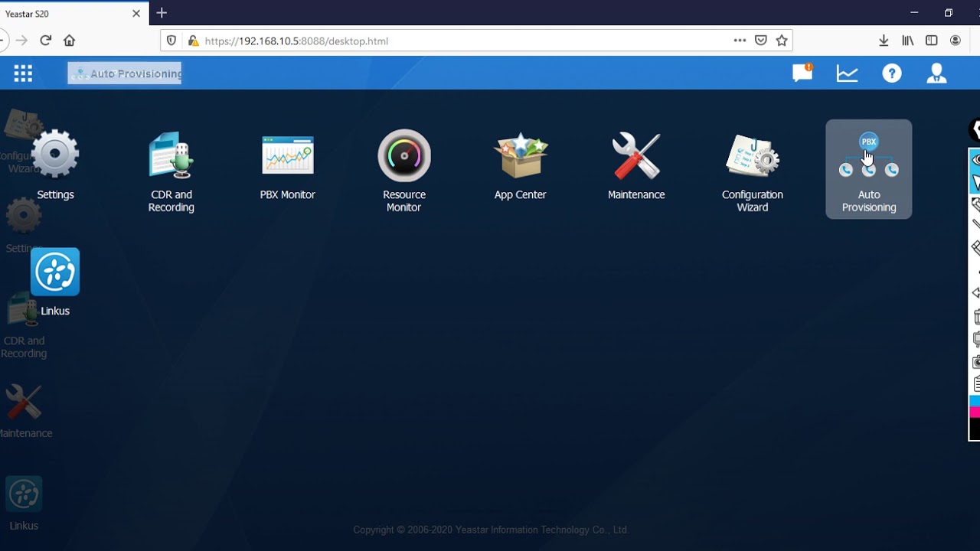Screen dimensions: 980x551
Task: Open the Help question mark icon
Action: click(892, 73)
